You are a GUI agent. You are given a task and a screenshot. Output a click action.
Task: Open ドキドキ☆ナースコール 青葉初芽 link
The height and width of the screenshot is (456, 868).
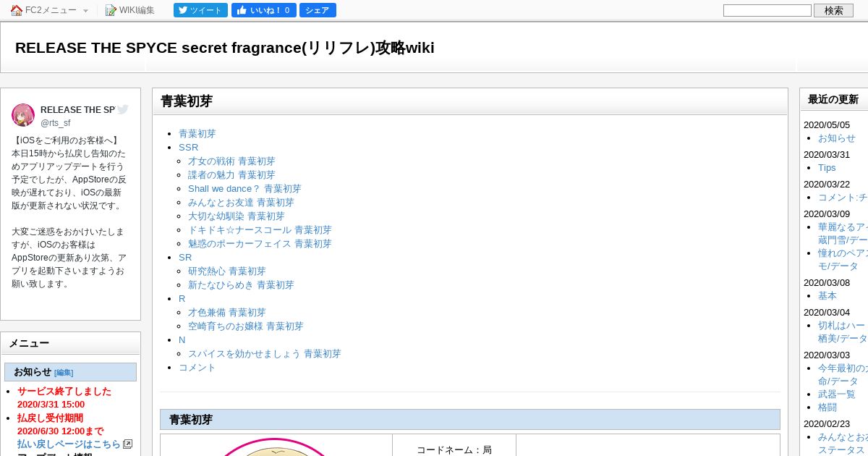tap(260, 230)
